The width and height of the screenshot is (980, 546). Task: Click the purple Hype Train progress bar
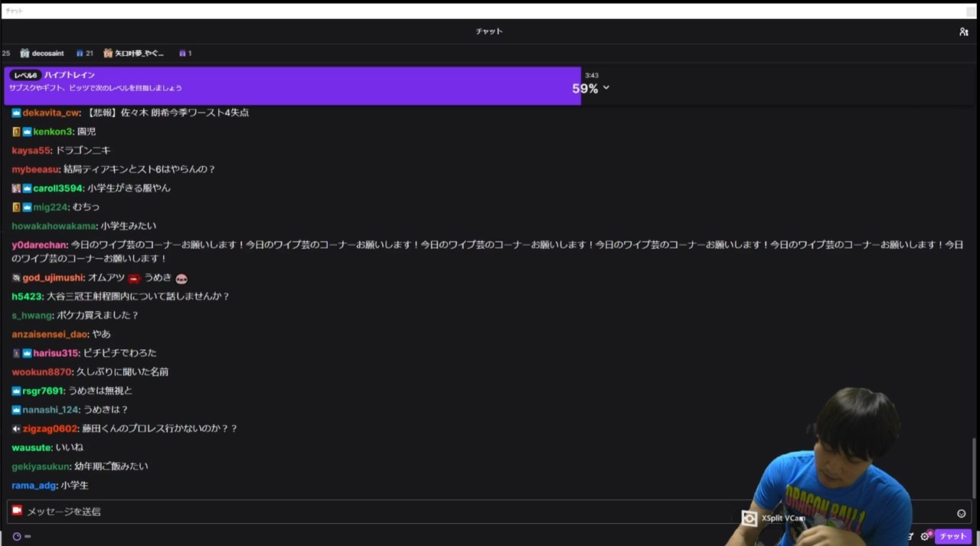pyautogui.click(x=291, y=85)
